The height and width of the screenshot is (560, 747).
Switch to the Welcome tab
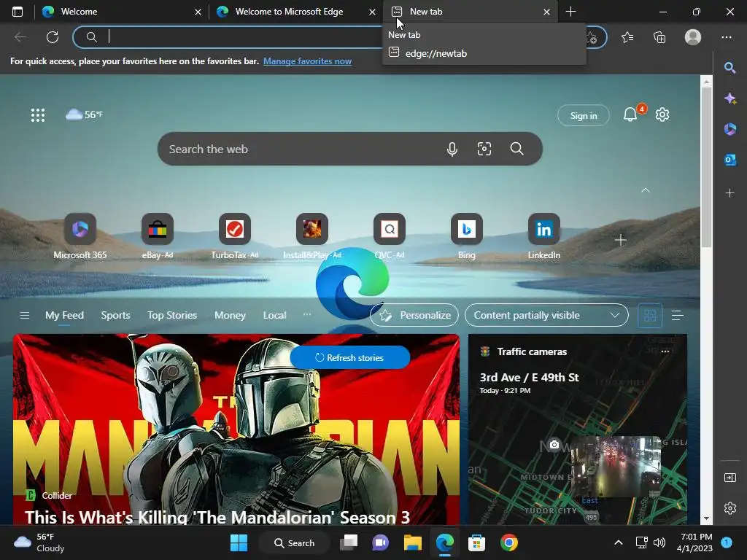point(122,12)
